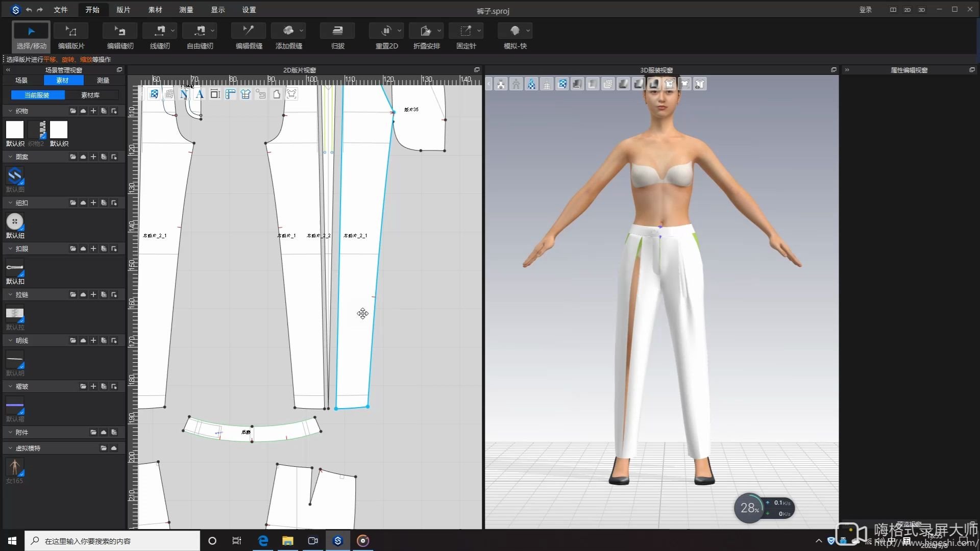Viewport: 980px width, 551px height.
Task: Select the 默认织 fabric swatch
Action: pyautogui.click(x=15, y=129)
